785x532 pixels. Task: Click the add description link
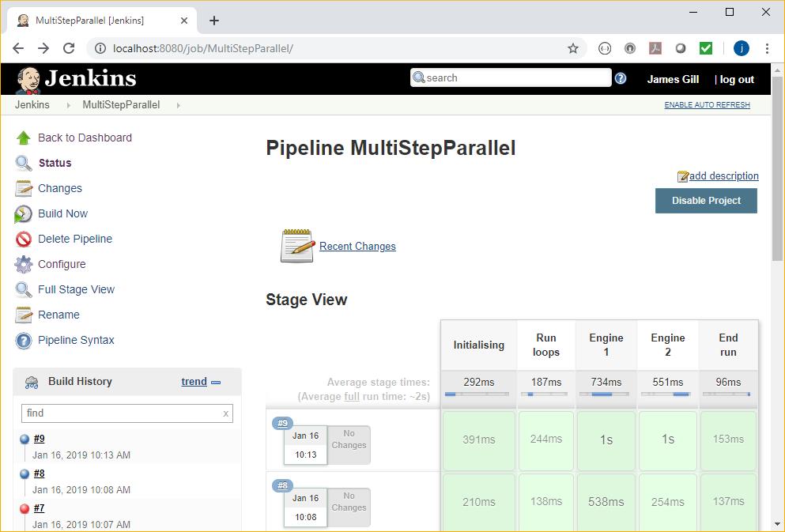click(724, 176)
